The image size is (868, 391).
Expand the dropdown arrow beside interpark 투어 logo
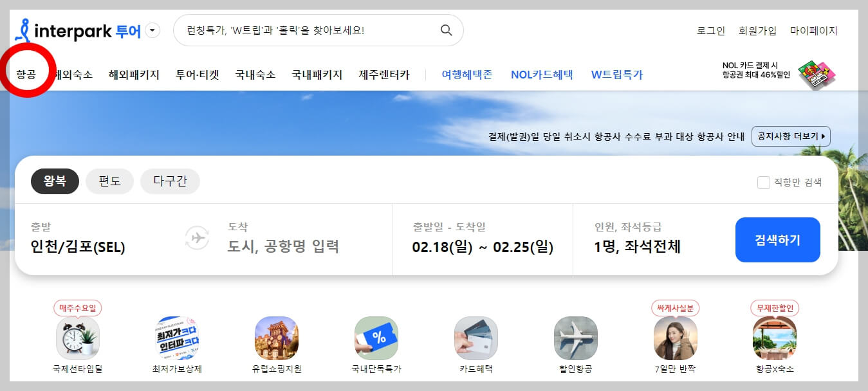point(152,30)
